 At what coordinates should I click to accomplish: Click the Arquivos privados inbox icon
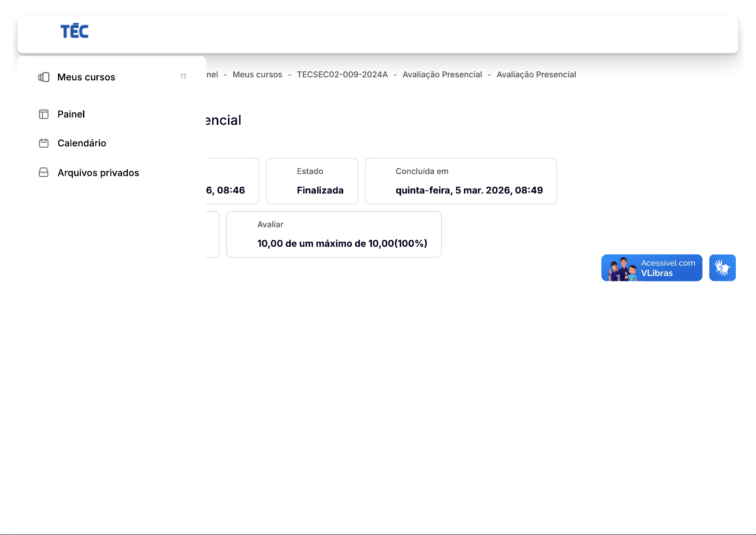[44, 173]
